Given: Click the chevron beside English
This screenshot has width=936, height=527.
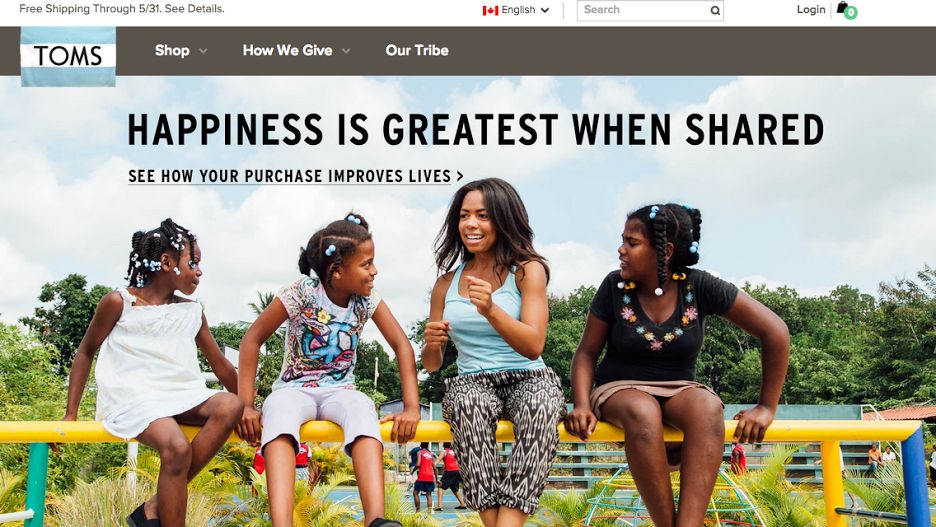Looking at the screenshot, I should [x=544, y=10].
